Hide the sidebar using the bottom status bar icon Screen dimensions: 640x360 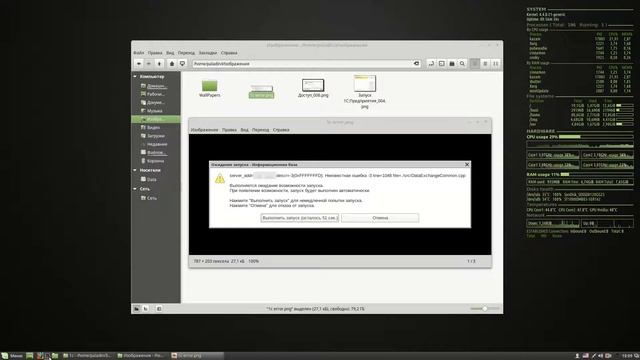point(159,309)
